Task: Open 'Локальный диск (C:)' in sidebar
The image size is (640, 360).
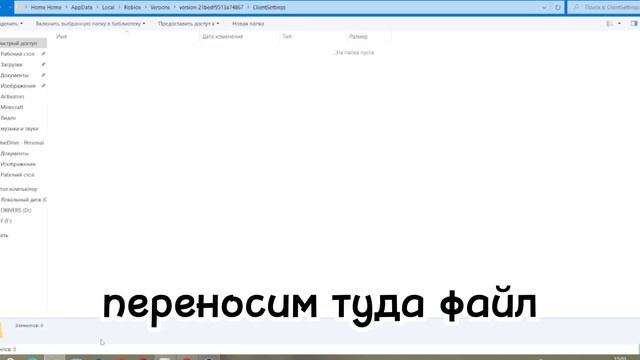Action: click(23, 200)
